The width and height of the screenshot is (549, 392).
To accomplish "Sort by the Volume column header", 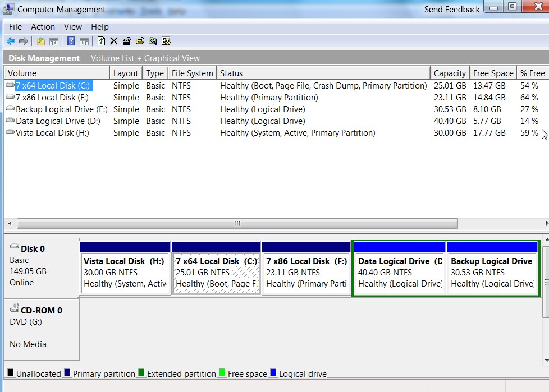I will point(57,73).
